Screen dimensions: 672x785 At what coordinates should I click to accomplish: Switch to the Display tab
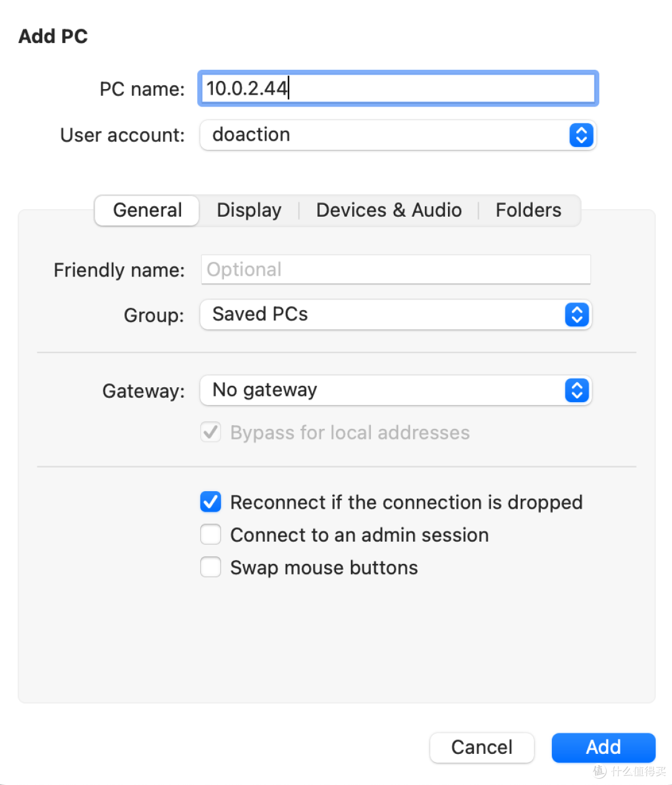coord(249,210)
